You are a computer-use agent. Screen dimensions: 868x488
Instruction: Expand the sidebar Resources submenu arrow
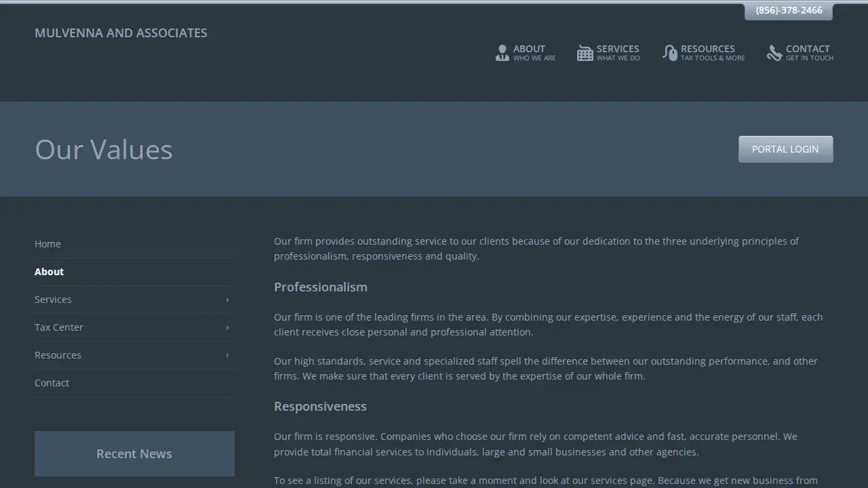coord(227,355)
